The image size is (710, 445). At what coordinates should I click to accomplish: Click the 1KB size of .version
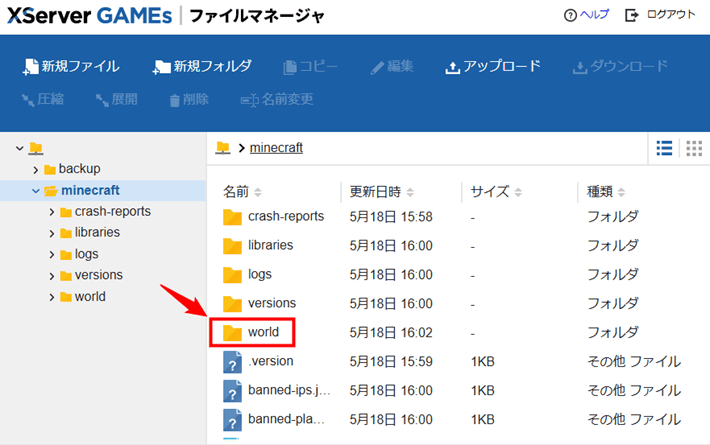(483, 362)
